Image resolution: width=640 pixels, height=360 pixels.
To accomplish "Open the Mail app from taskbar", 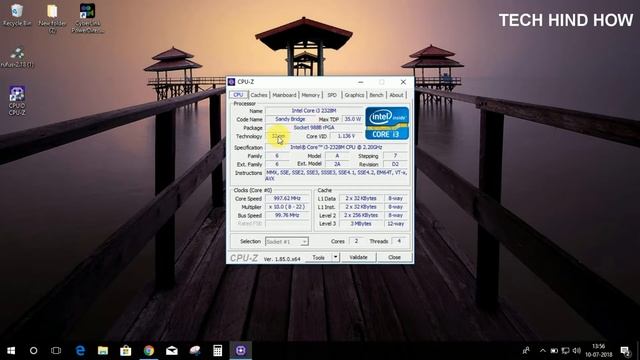I will point(172,350).
